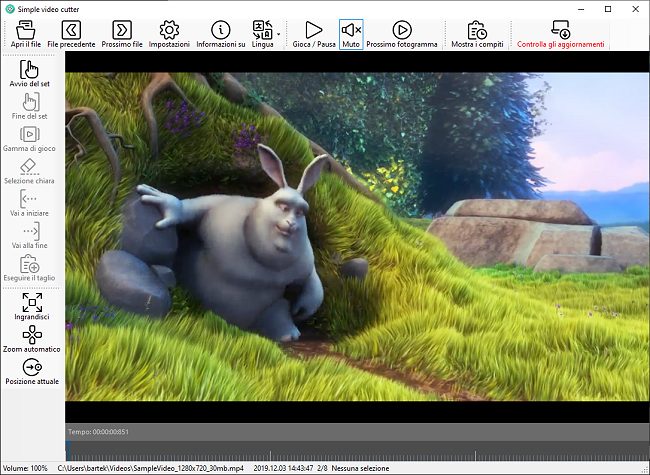Jump with Vai a iniziare
This screenshot has width=650, height=475.
(x=29, y=203)
